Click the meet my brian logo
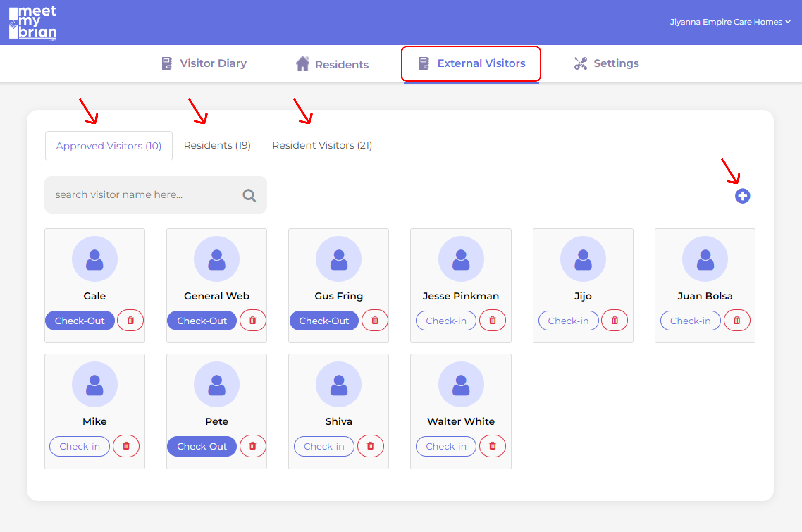 click(33, 23)
